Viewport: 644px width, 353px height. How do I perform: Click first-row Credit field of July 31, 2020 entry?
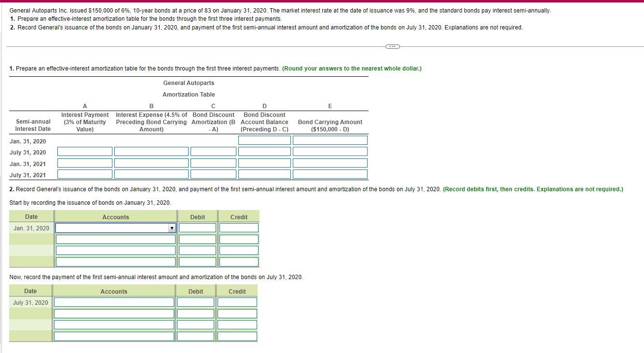(237, 302)
